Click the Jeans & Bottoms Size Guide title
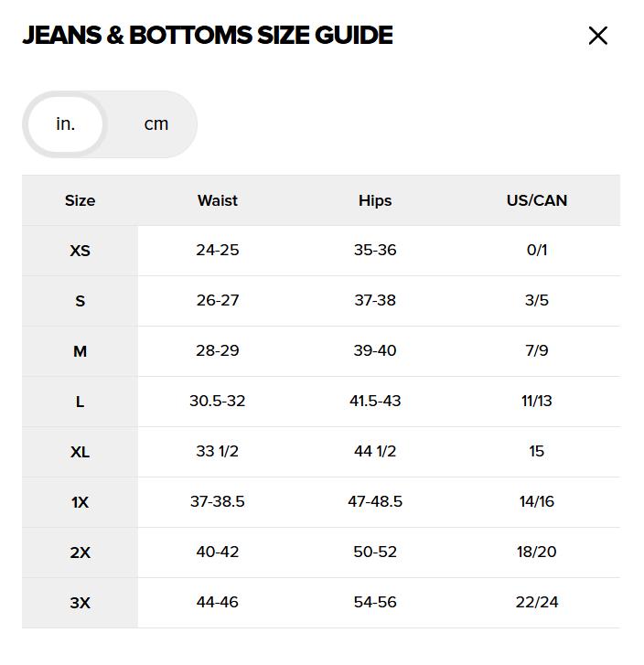644x665 pixels. (208, 36)
